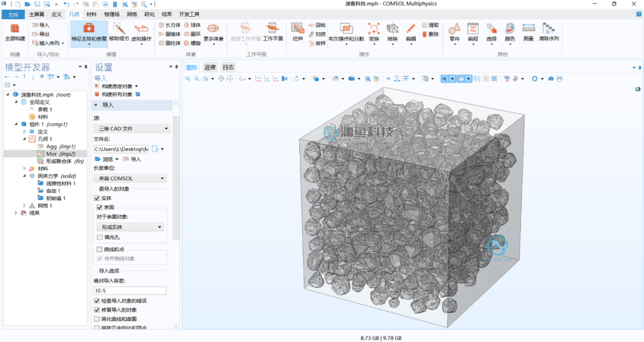Click the 文件名 path input field
The width and height of the screenshot is (644, 342).
click(x=121, y=149)
